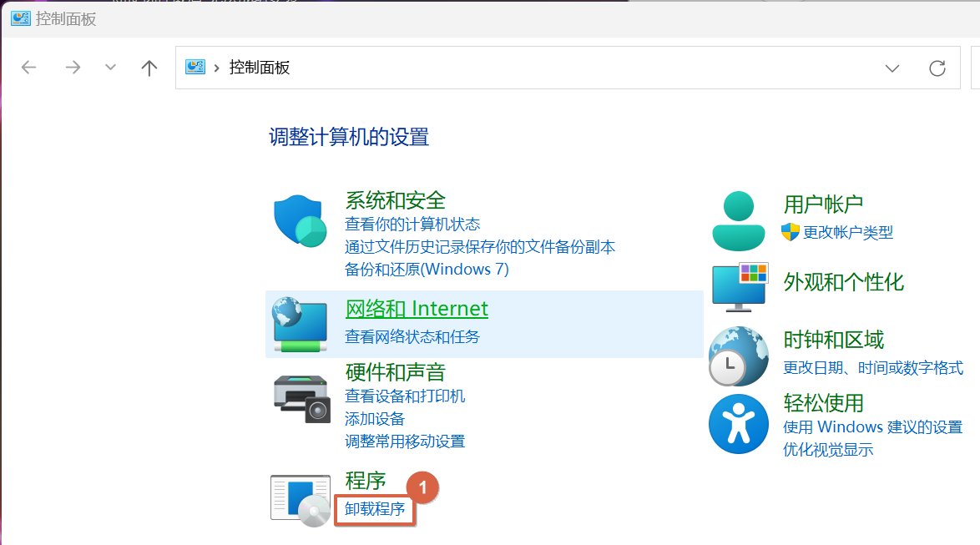Open 查看网络状态和任务 link
The width and height of the screenshot is (980, 545).
click(x=412, y=337)
